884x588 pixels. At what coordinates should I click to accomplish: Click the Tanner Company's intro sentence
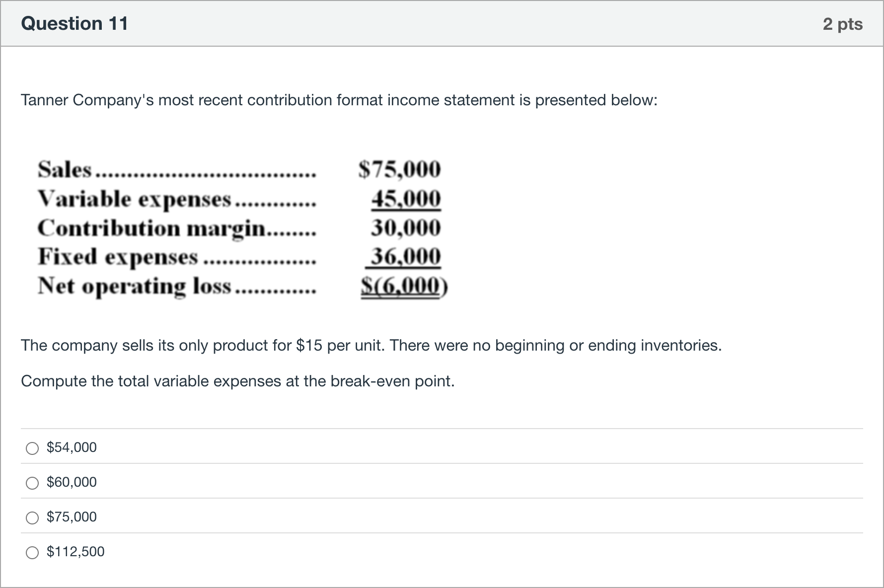pyautogui.click(x=339, y=100)
